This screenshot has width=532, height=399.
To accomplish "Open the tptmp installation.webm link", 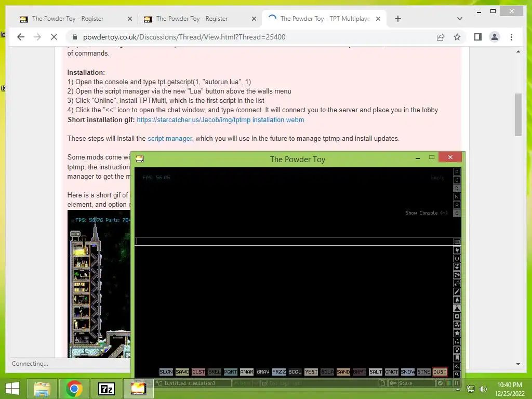I will click(x=220, y=120).
